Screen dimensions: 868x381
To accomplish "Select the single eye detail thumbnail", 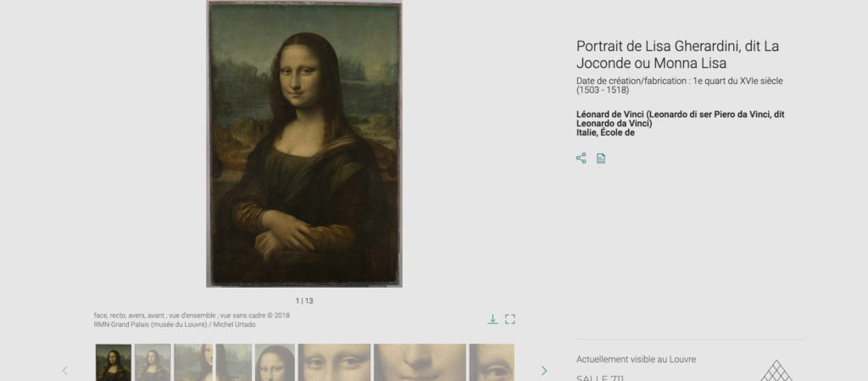I will [492, 362].
